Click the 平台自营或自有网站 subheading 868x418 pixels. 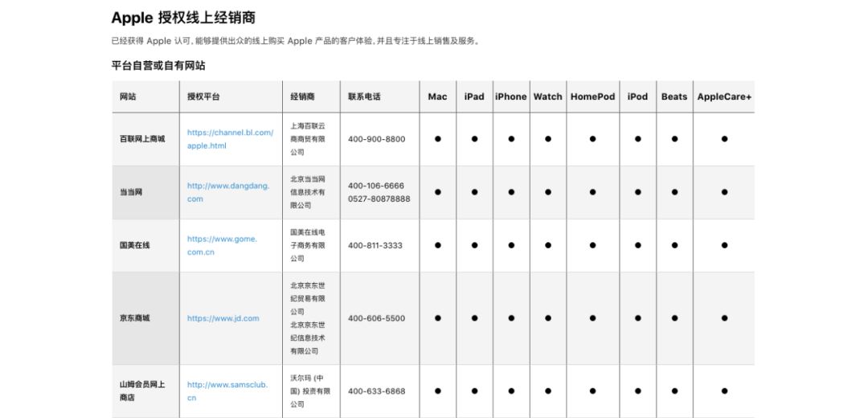click(158, 65)
